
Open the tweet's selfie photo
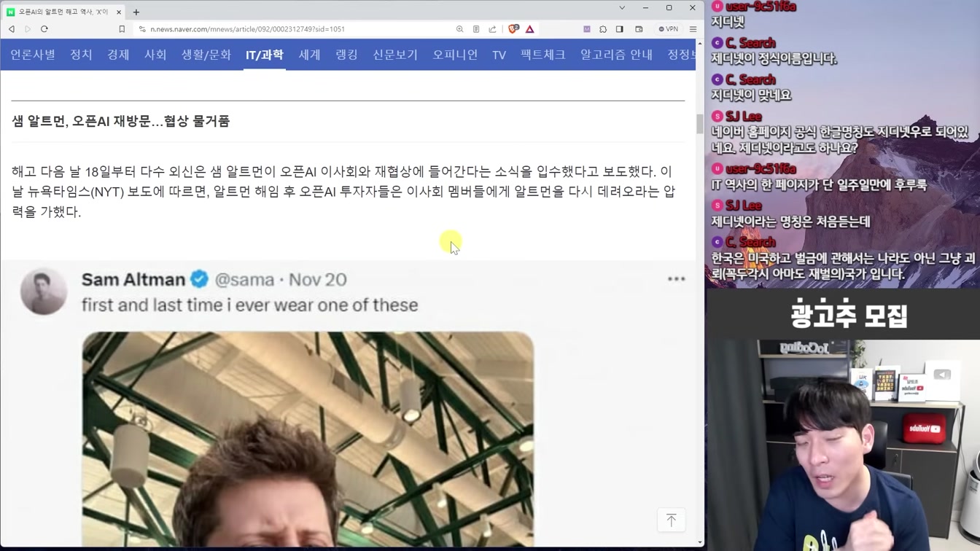[308, 439]
